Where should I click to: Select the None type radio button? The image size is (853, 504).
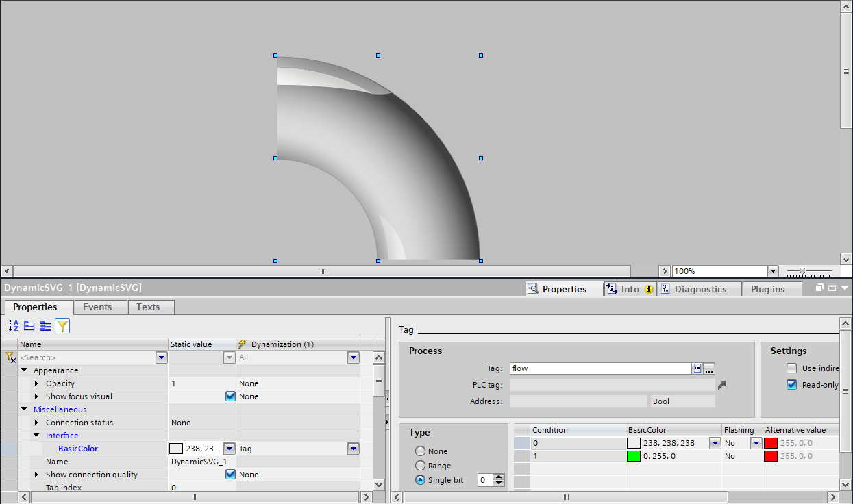420,451
